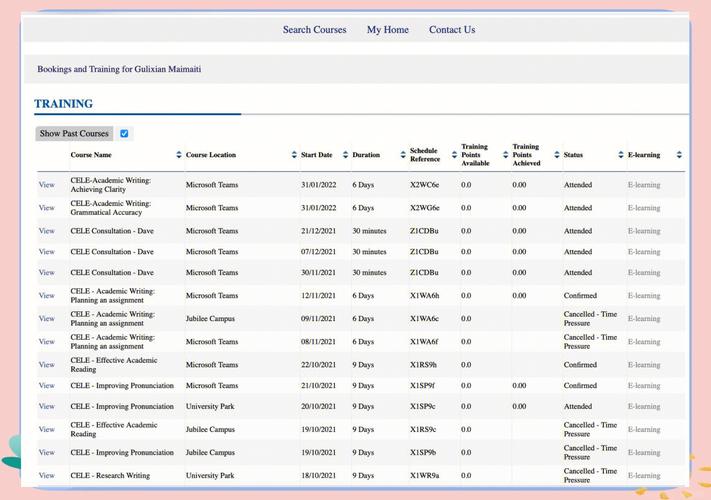Sort the E-learning column using arrows
Screen dimensions: 711x500
[x=679, y=155]
